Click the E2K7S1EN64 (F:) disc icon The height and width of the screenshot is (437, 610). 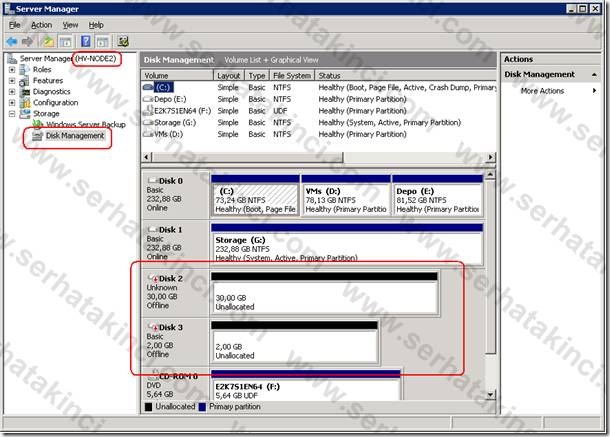point(148,111)
